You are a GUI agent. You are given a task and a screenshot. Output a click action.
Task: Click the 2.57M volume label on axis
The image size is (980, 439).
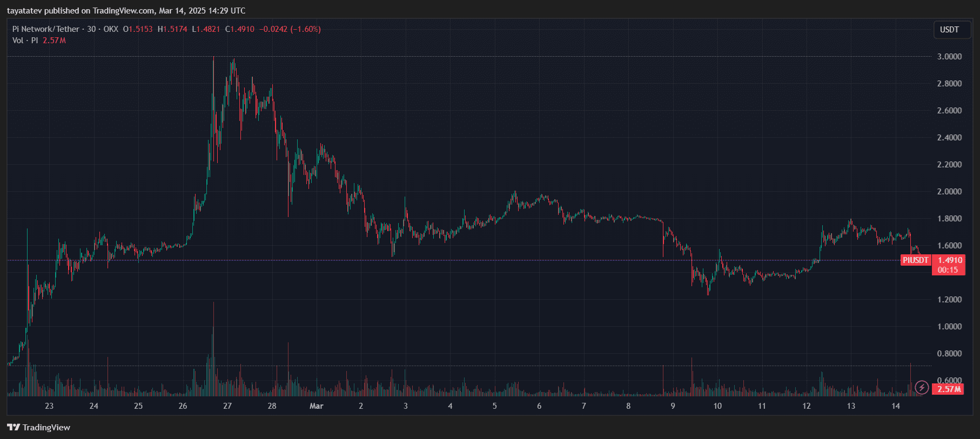click(x=949, y=389)
